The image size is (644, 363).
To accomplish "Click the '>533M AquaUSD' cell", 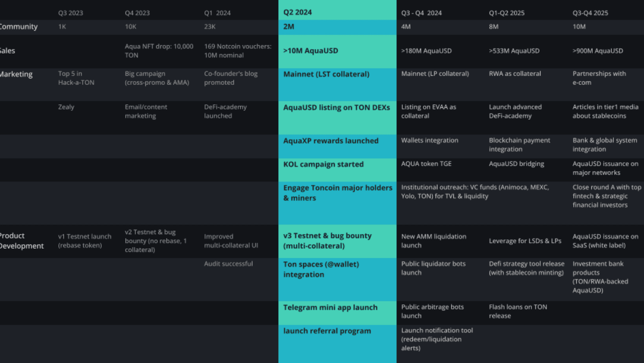I will (x=514, y=51).
